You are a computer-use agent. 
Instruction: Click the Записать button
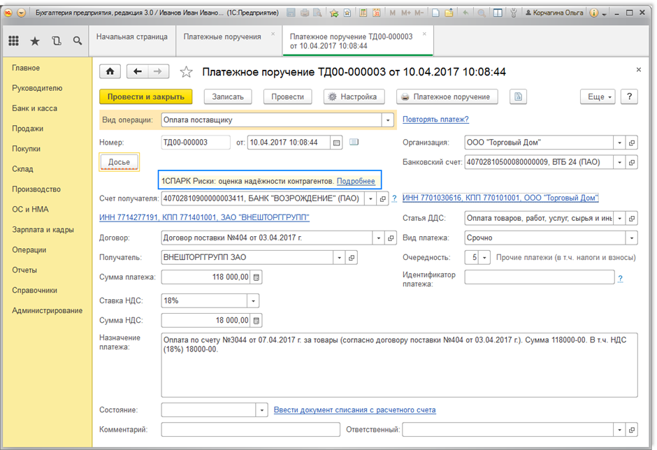(x=228, y=97)
